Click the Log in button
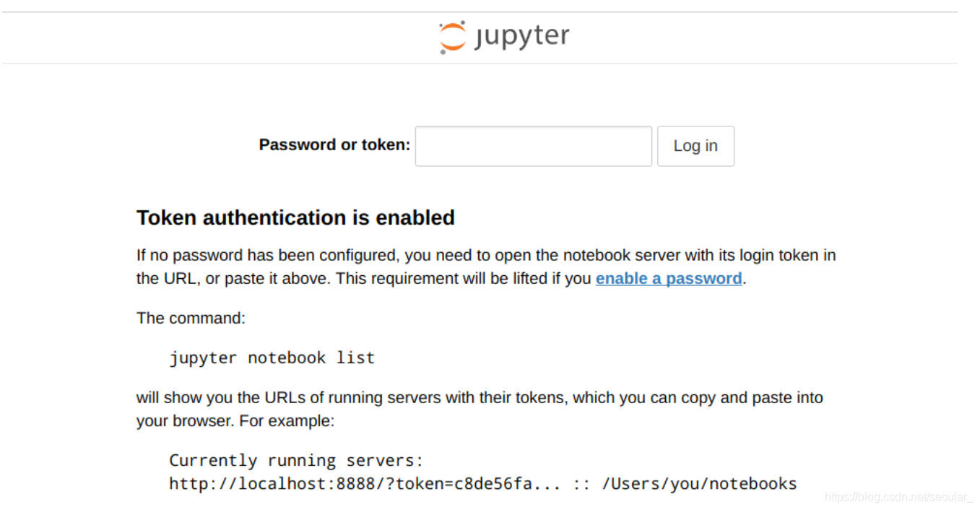The width and height of the screenshot is (980, 510). click(x=695, y=146)
